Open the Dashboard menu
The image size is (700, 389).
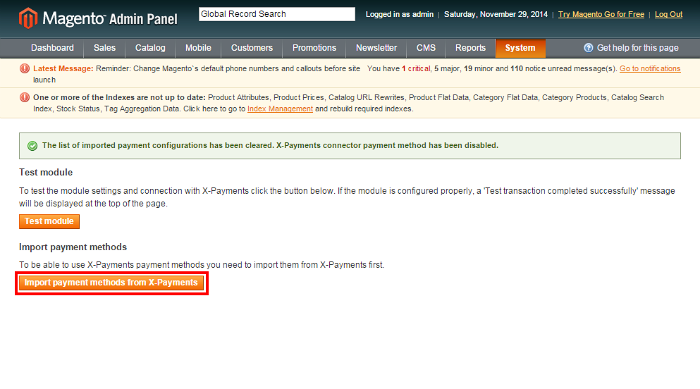pyautogui.click(x=52, y=48)
